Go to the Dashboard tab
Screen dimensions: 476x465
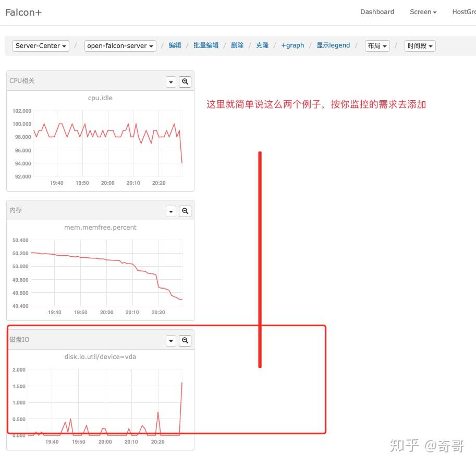click(377, 11)
